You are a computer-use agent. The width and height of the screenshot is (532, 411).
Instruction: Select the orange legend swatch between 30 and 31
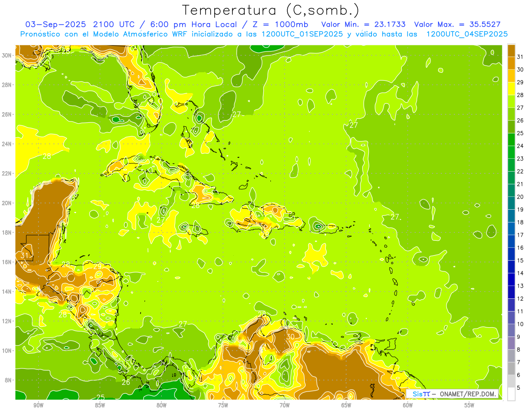[511, 63]
